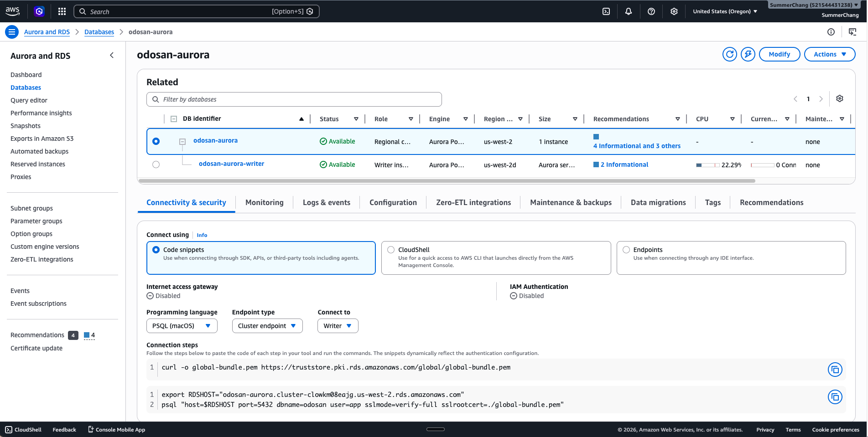Open console settings gear in top bar
Image resolution: width=868 pixels, height=437 pixels.
point(674,11)
